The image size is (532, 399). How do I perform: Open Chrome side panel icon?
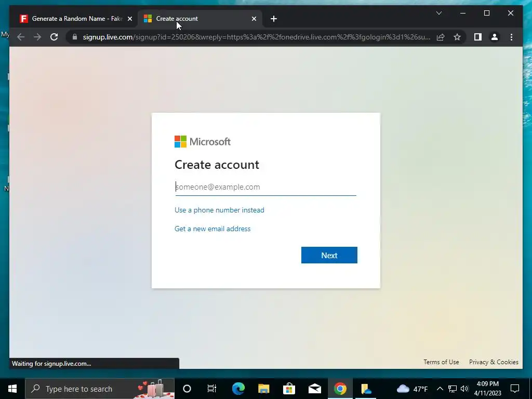coord(478,37)
